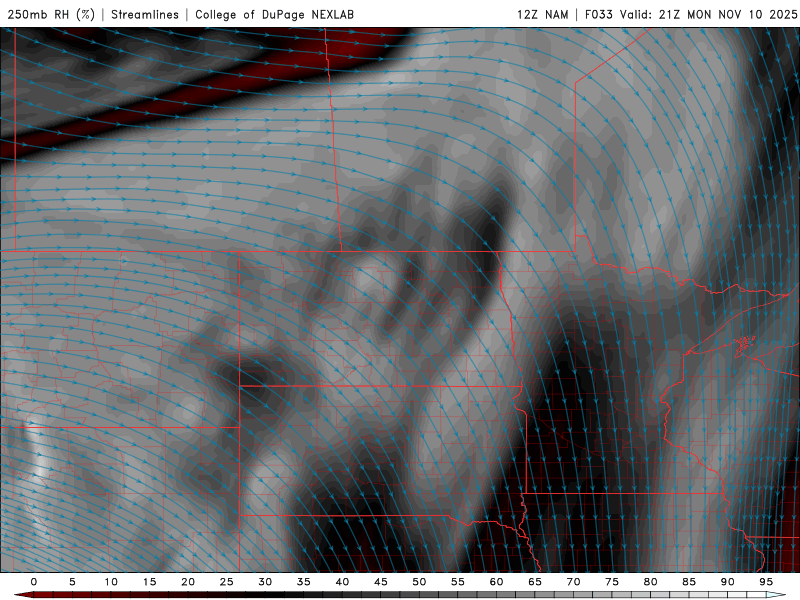Click the 'F033' forecast hour label
Screen dimensions: 800x600
click(599, 14)
